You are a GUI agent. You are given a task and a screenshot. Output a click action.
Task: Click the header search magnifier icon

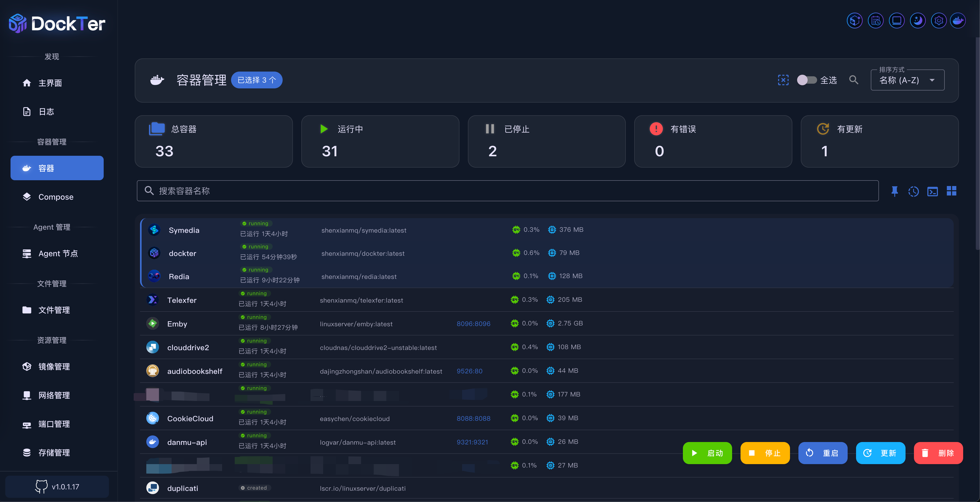point(854,80)
